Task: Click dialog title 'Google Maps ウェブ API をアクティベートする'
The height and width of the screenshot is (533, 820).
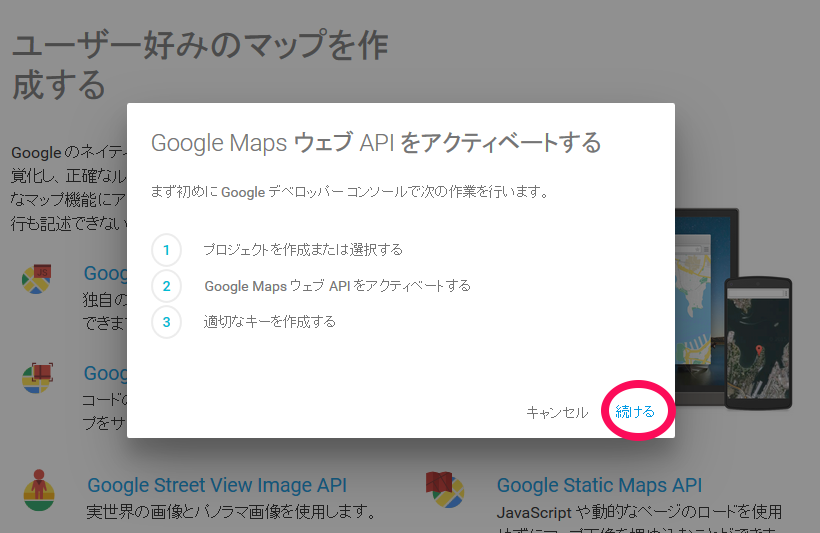Action: (x=376, y=143)
